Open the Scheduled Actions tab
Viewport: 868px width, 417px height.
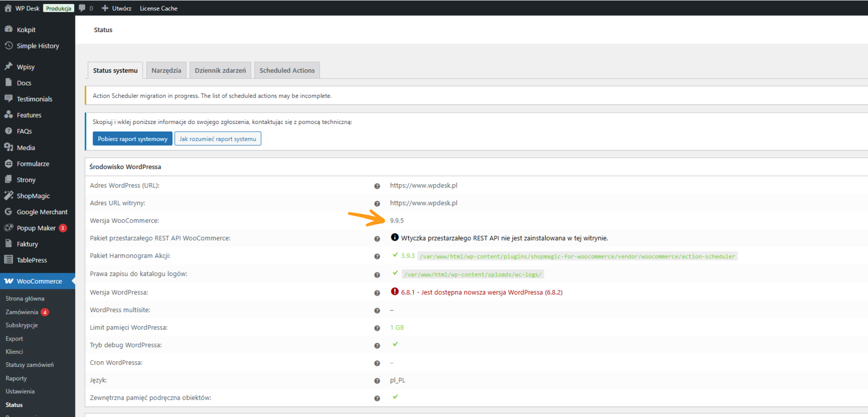287,70
